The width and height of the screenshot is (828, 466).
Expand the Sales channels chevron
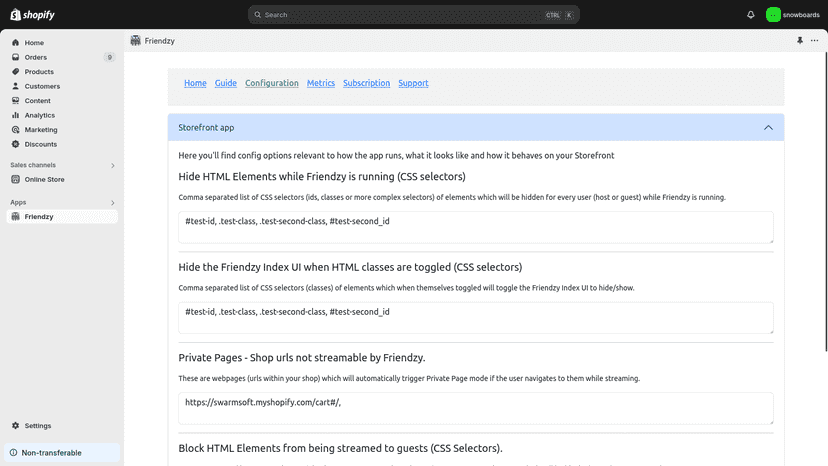pyautogui.click(x=112, y=165)
